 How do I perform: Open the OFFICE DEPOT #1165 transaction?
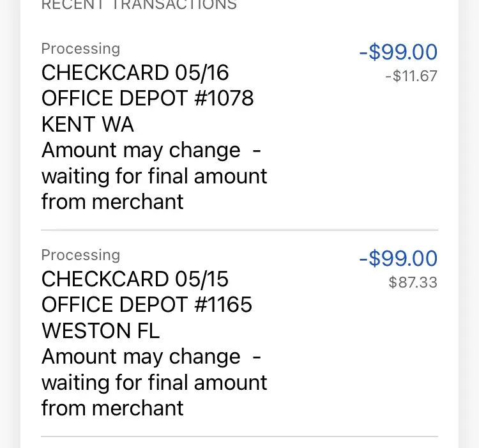(x=147, y=305)
